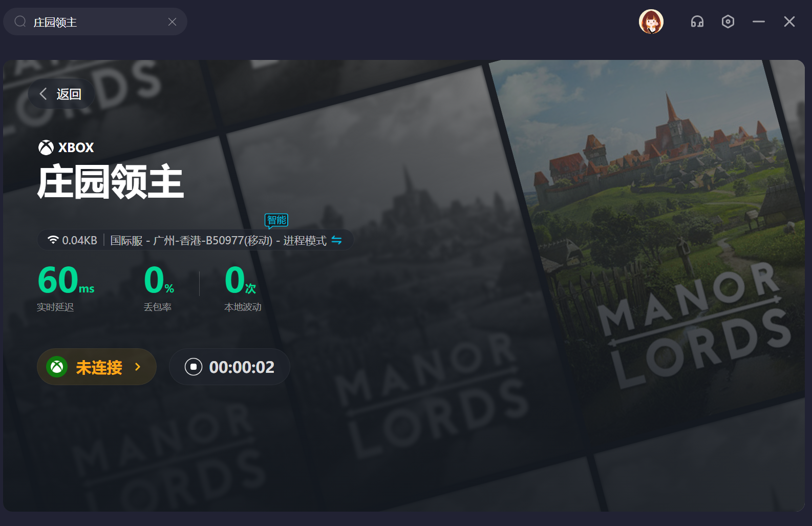
Task: Minimize the accelerator window
Action: pos(759,22)
